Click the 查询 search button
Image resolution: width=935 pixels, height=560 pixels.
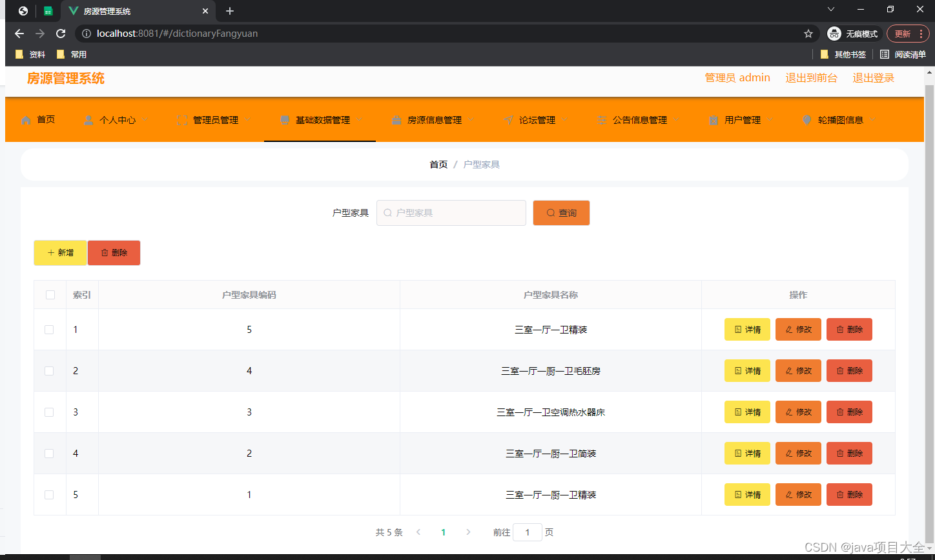[561, 213]
